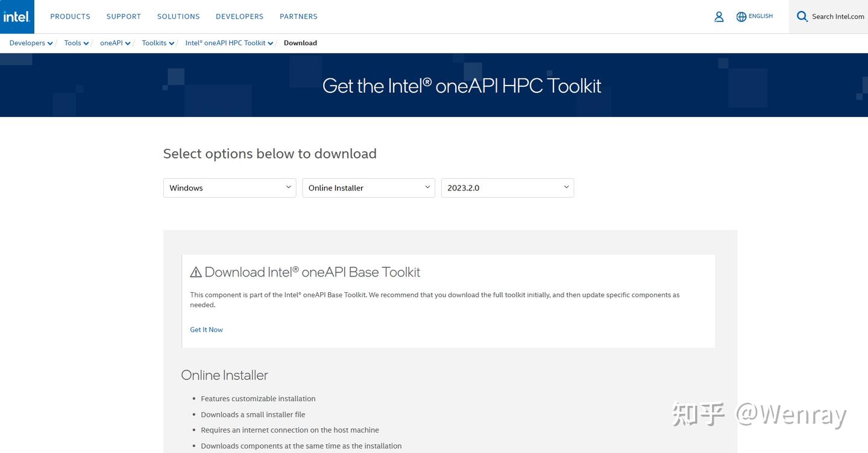Expand the Developers breadcrumb menu

click(x=30, y=43)
